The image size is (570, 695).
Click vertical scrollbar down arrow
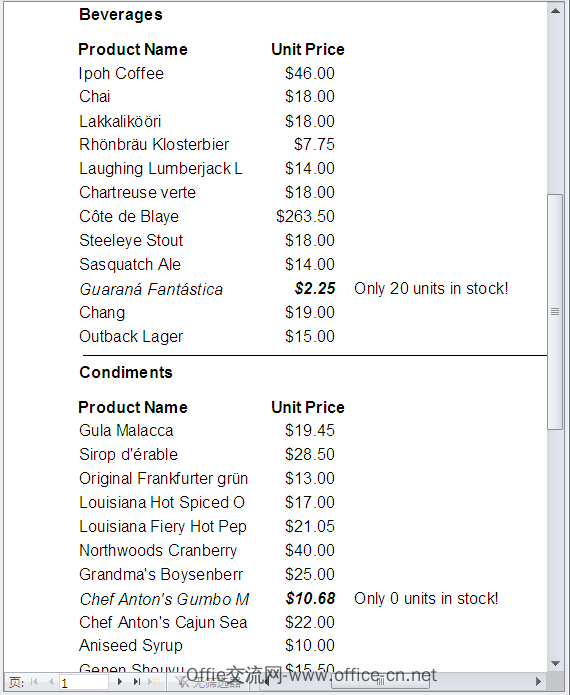tap(555, 664)
